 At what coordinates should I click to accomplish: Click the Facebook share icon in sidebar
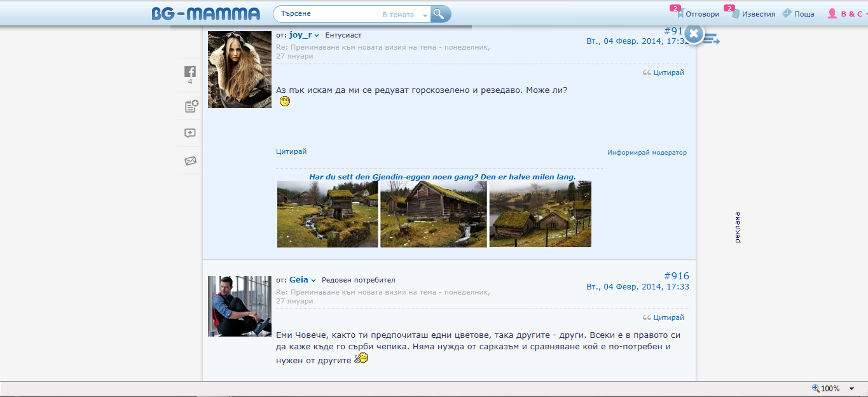[189, 72]
